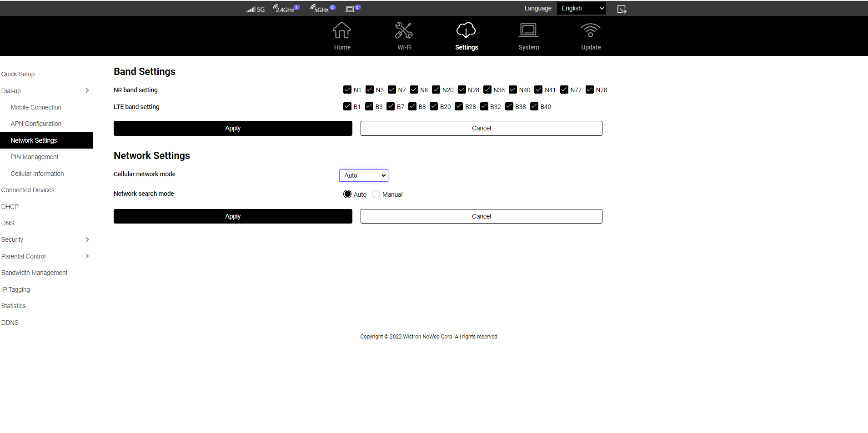
Task: Open Statistics in sidebar
Action: (x=14, y=306)
